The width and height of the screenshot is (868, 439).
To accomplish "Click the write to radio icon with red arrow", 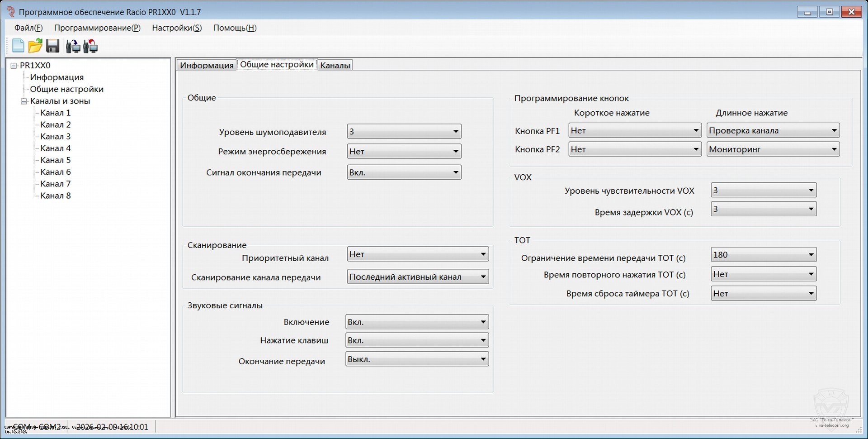I will [90, 46].
